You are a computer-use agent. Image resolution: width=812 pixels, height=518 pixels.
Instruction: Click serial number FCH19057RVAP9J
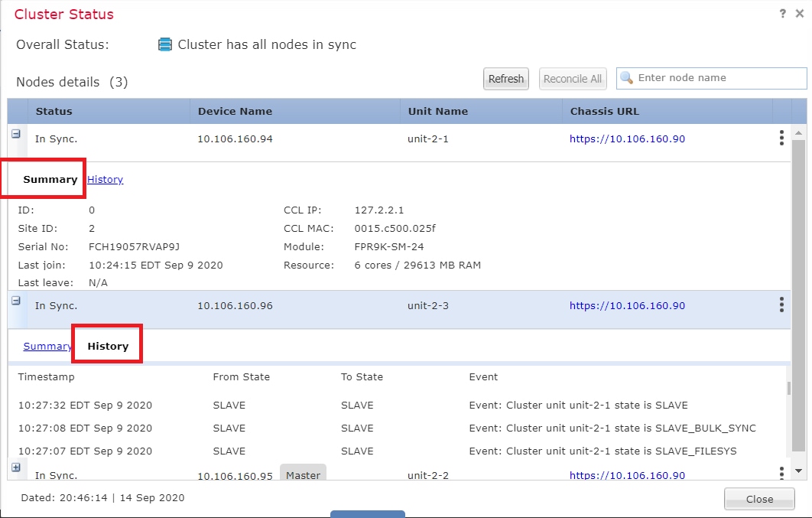(x=134, y=246)
